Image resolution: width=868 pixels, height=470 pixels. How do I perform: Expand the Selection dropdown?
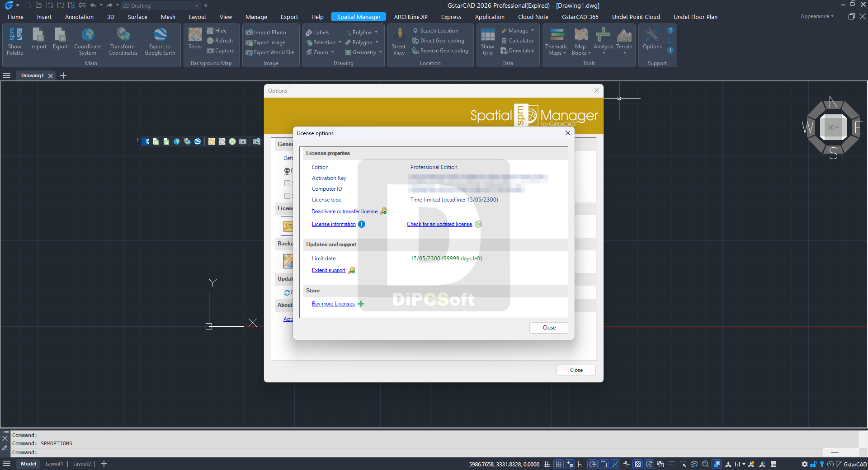click(x=340, y=42)
